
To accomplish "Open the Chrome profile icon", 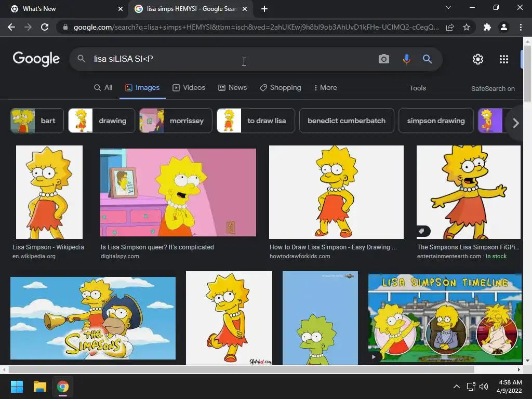I will (x=504, y=27).
